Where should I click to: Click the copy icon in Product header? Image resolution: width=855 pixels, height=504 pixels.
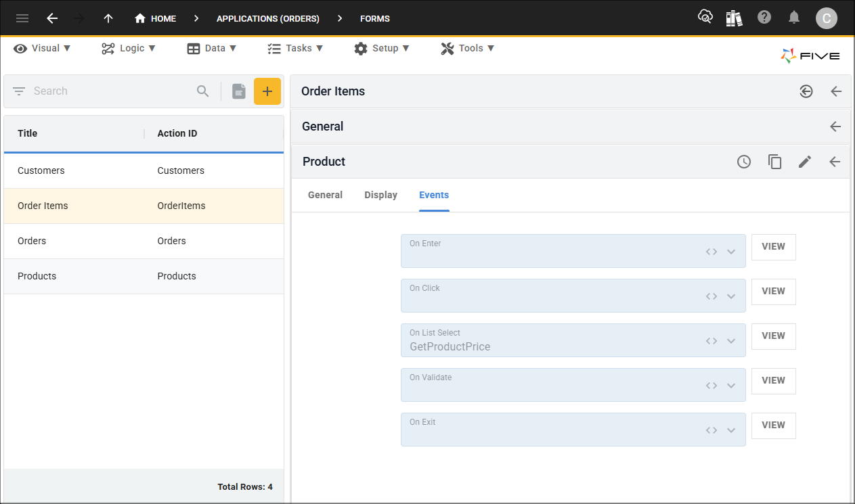pyautogui.click(x=774, y=162)
